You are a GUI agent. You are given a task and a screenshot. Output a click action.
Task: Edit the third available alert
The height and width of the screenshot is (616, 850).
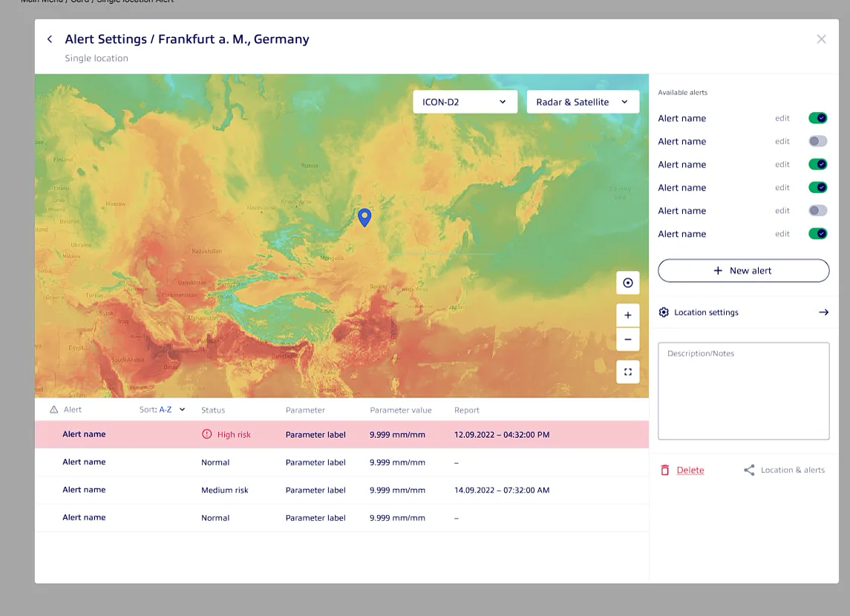[x=782, y=164]
